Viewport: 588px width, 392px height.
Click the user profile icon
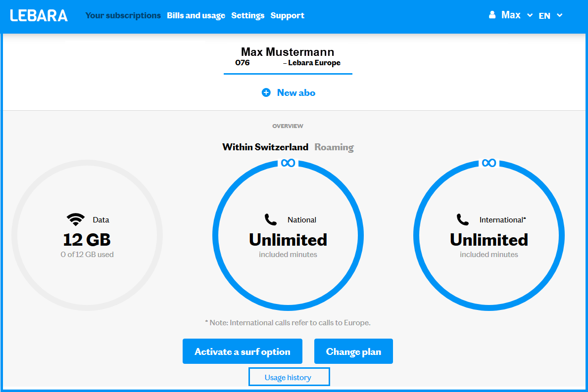point(492,15)
